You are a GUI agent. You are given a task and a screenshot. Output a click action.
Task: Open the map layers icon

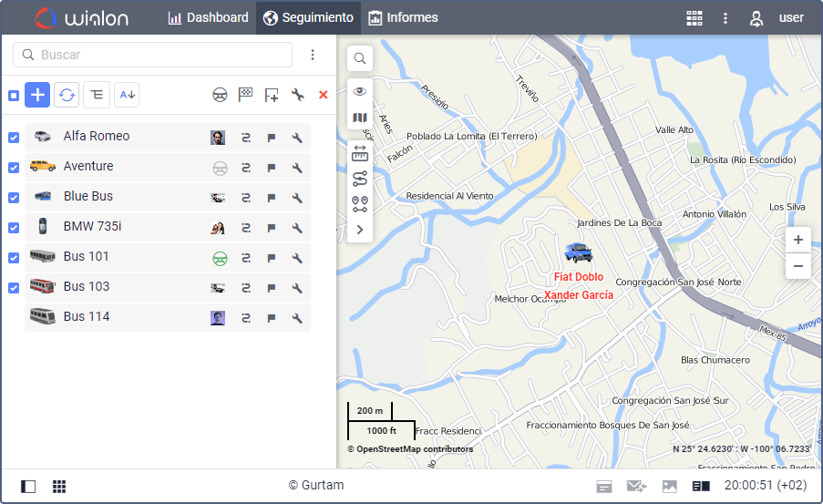click(x=360, y=118)
